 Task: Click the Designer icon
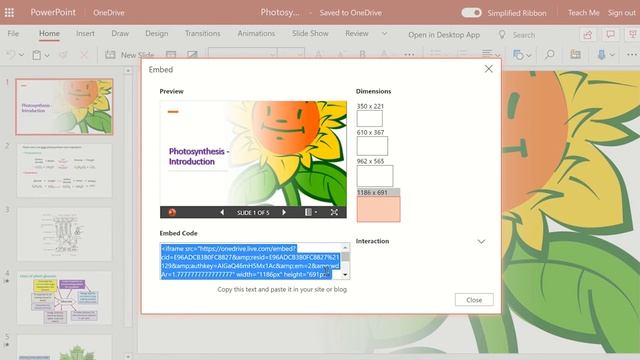click(576, 54)
